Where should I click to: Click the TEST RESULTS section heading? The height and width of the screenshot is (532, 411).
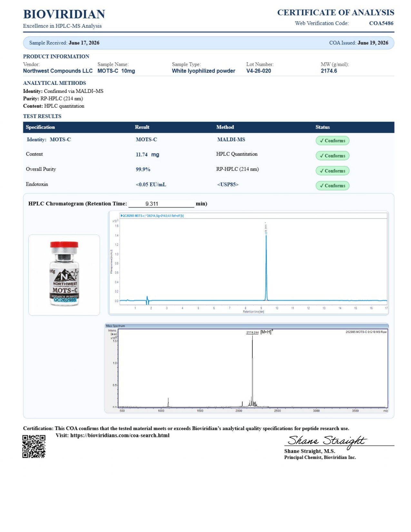click(42, 116)
